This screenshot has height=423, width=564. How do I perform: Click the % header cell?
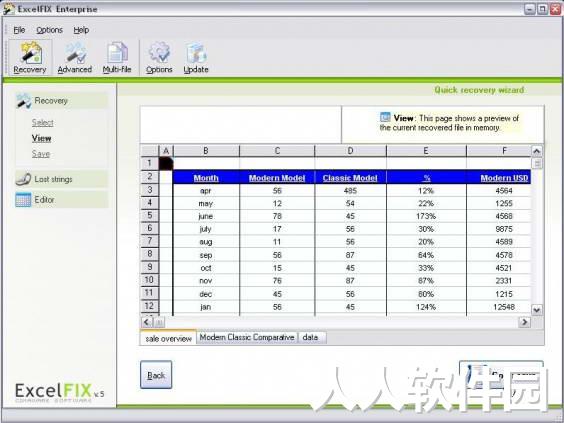coord(426,178)
